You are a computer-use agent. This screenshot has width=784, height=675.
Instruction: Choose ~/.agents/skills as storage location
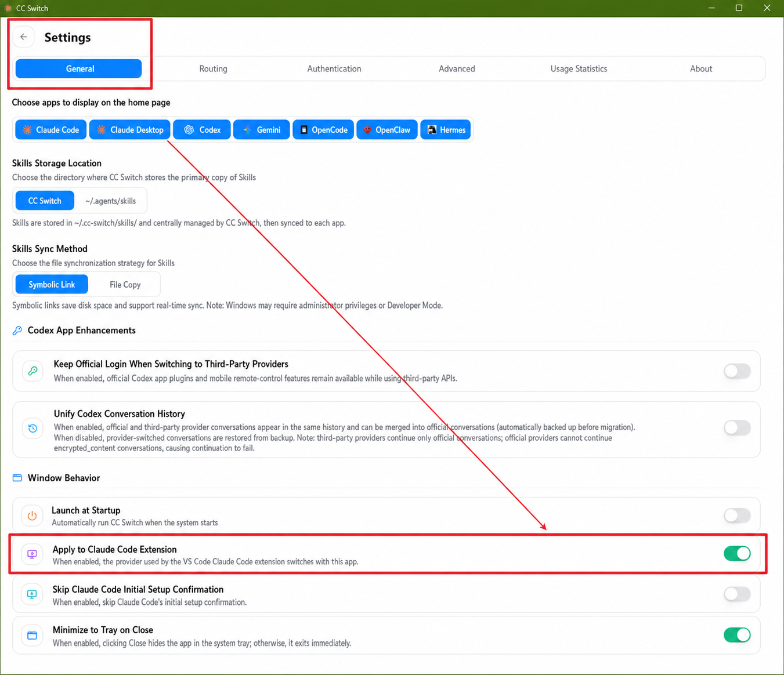(110, 201)
